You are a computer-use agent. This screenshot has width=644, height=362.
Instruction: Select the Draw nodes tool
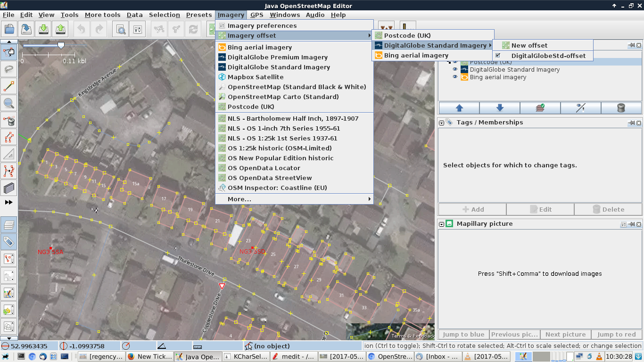pyautogui.click(x=9, y=87)
